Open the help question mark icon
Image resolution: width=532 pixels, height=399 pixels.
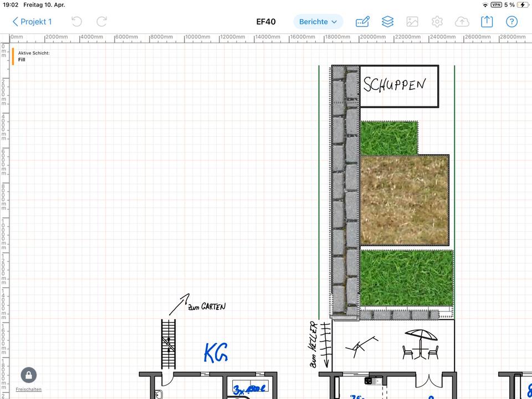click(511, 22)
